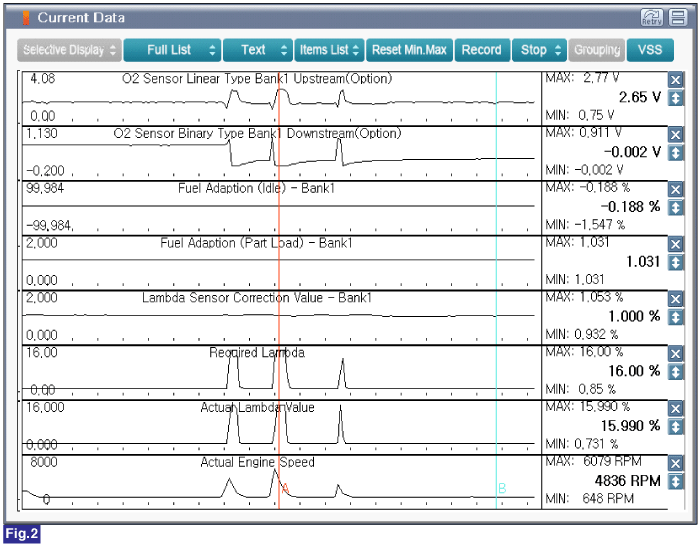Click the Lambda Sensor Correction Value - Bank1 label
This screenshot has width=700, height=545.
pos(257,298)
